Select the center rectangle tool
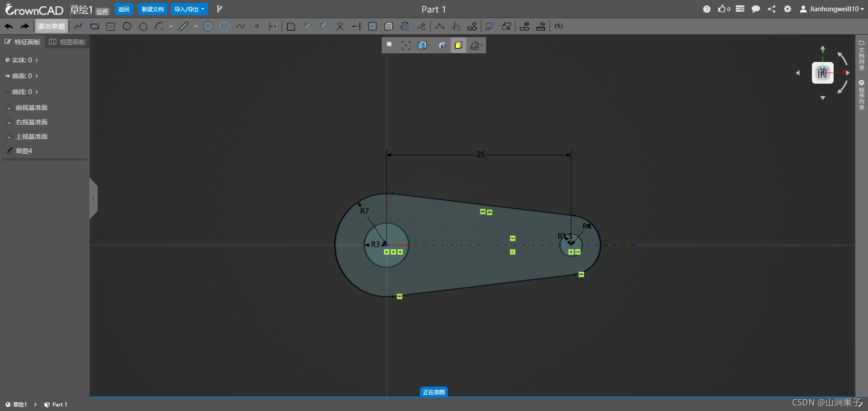868x411 pixels. [111, 26]
